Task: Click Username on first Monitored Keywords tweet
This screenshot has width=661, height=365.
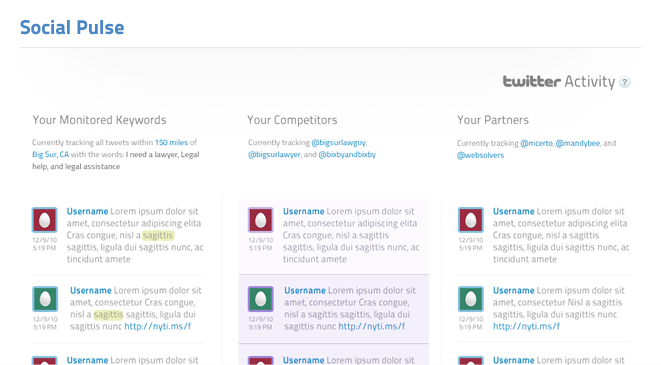Action: point(87,211)
